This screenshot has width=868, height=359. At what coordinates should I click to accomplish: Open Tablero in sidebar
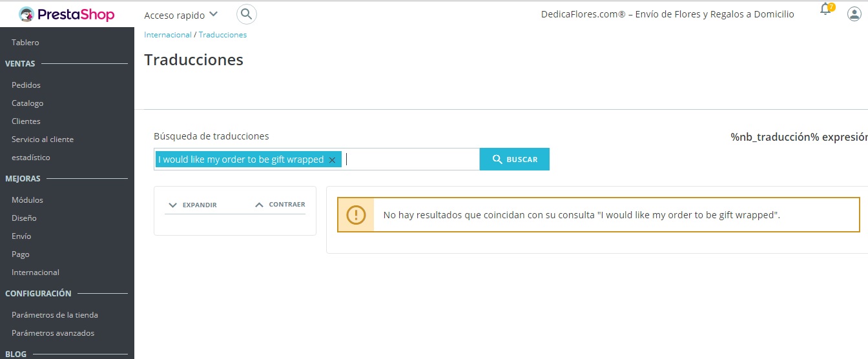coord(25,43)
